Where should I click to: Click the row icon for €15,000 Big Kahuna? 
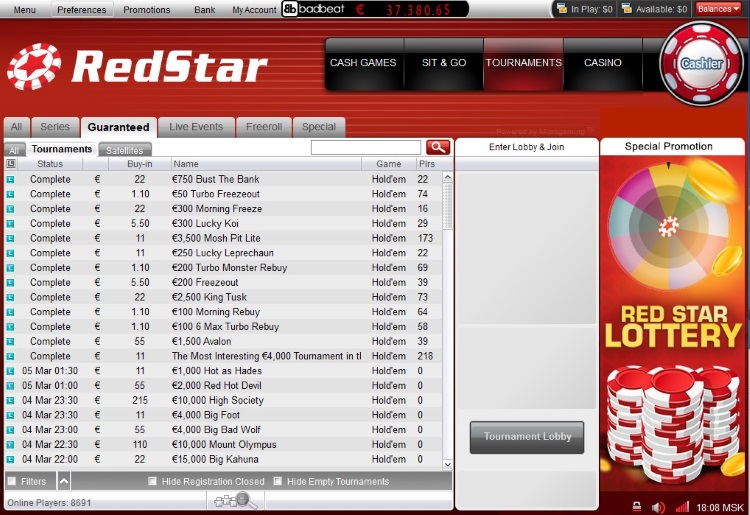pyautogui.click(x=10, y=460)
